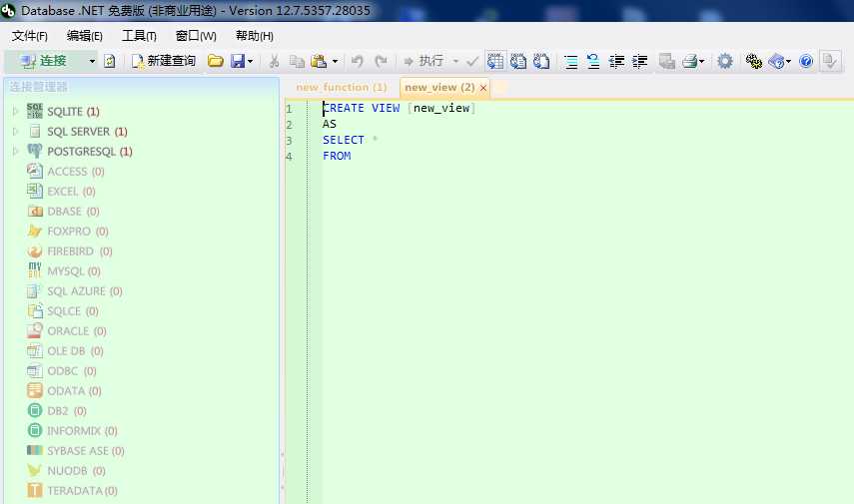This screenshot has height=504, width=854.
Task: Select the results to text icon
Action: pyautogui.click(x=518, y=61)
